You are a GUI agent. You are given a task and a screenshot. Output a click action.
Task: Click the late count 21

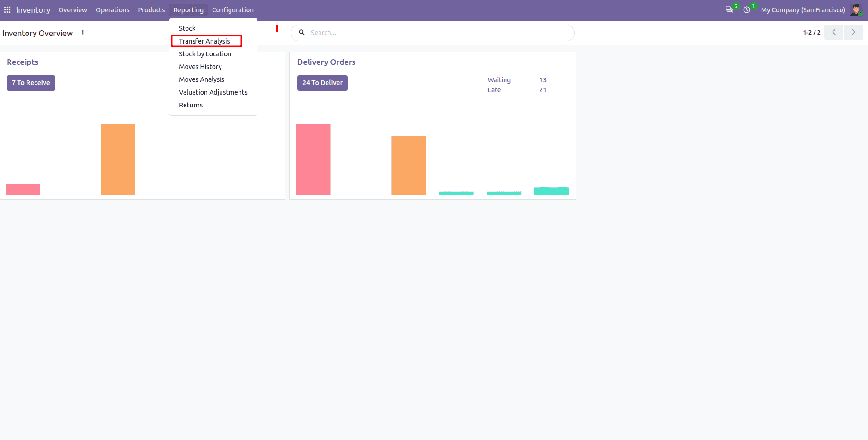pos(543,90)
